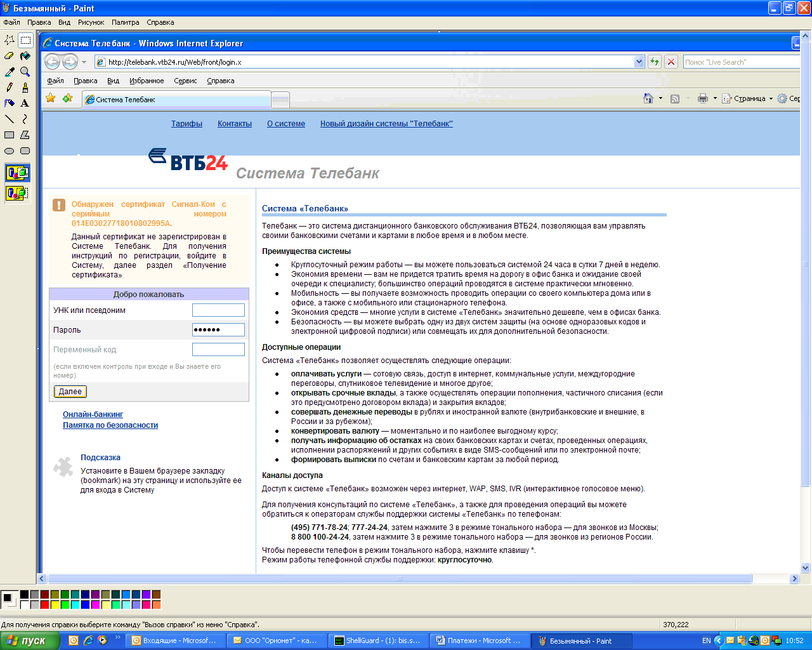Click the green Refresh icon in Explorer
812x650 pixels.
click(x=654, y=62)
